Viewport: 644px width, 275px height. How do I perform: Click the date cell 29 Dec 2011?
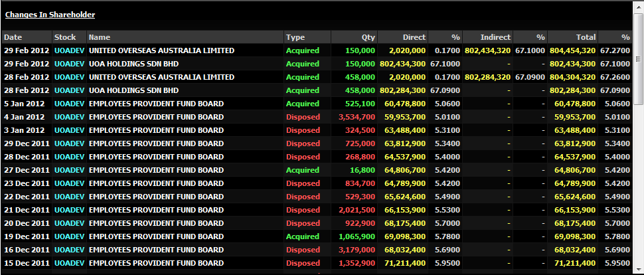(27, 143)
